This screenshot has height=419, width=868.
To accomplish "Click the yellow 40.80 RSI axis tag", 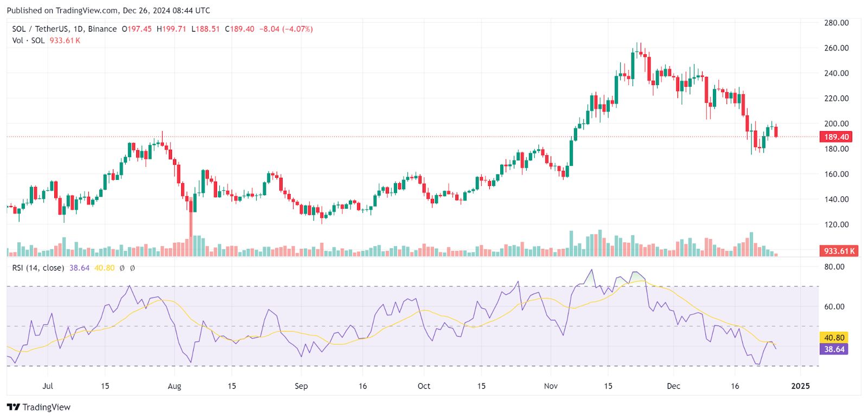I will (834, 338).
